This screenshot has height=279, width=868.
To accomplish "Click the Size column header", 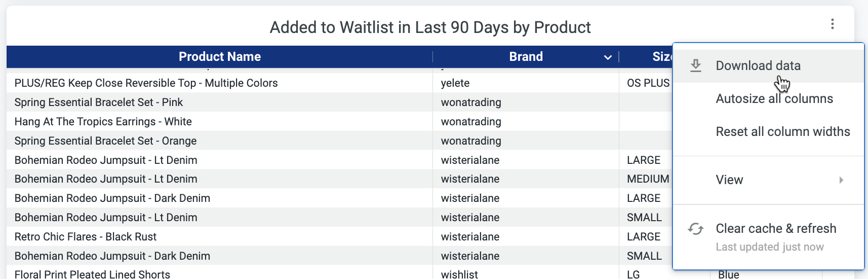I will point(661,57).
